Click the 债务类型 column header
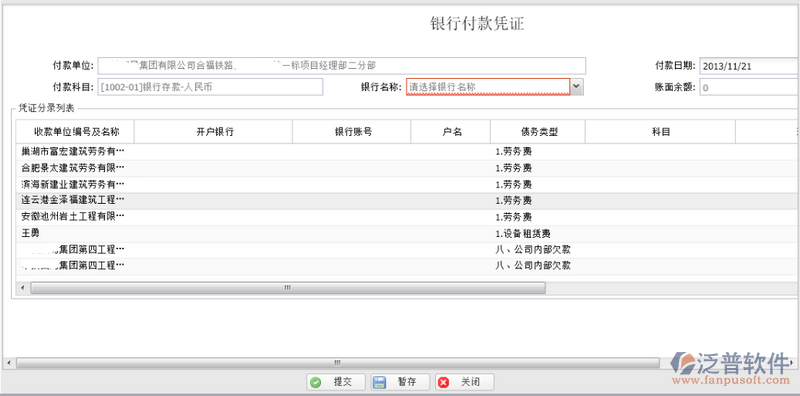Screen dimensions: 800x396 tap(538, 132)
